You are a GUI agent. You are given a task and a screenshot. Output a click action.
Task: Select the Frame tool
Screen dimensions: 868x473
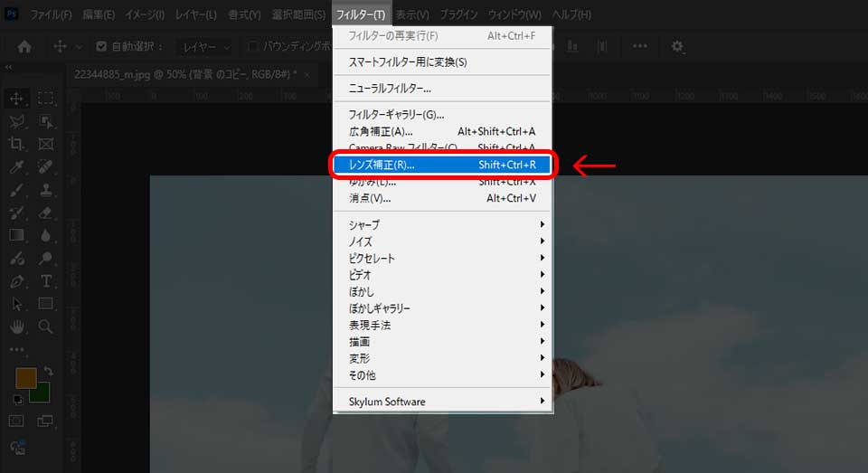(x=45, y=144)
